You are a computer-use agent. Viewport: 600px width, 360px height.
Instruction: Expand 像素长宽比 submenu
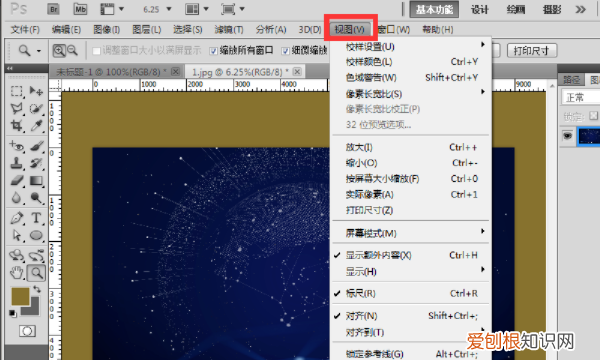coord(411,94)
